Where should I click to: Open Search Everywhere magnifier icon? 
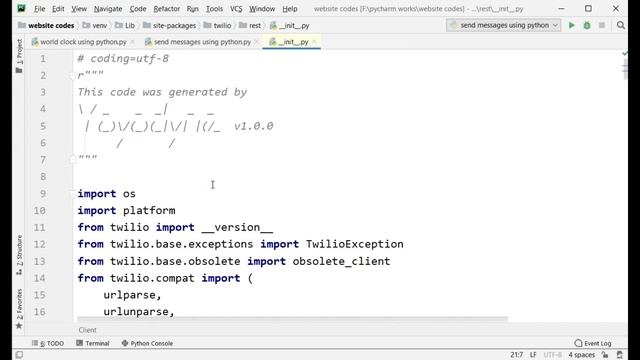click(621, 25)
